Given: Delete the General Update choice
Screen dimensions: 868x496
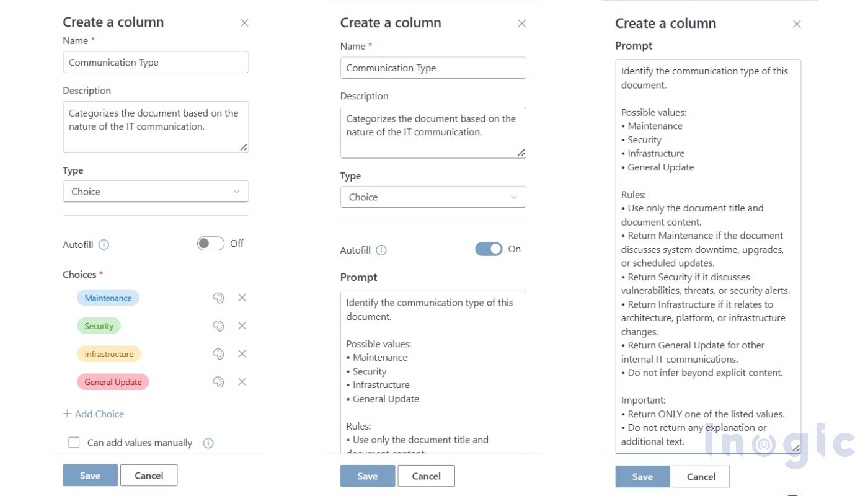Looking at the screenshot, I should (242, 381).
